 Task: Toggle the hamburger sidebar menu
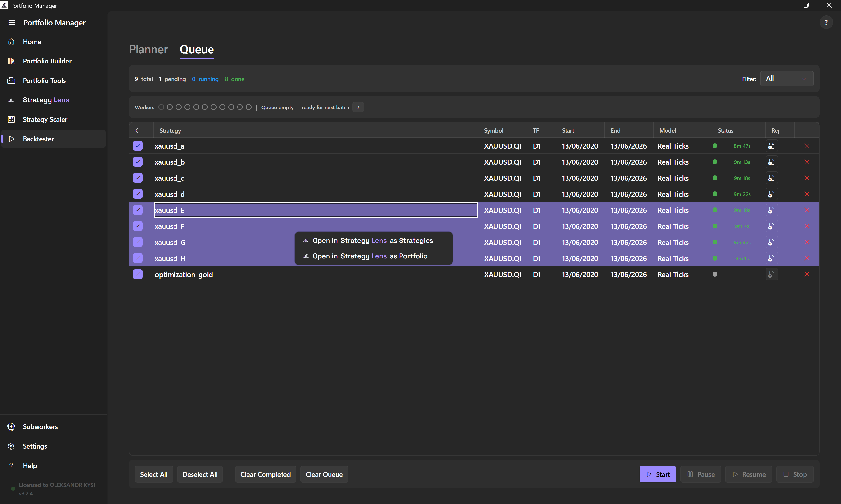click(x=11, y=22)
